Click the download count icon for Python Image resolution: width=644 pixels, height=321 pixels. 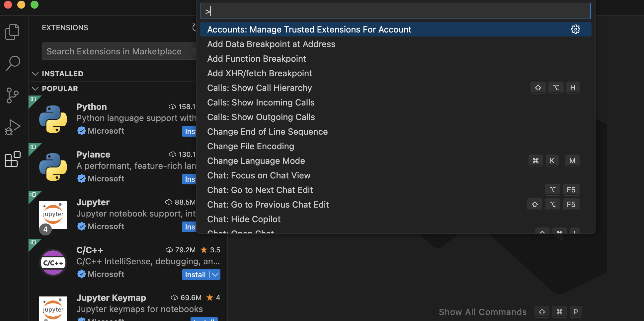click(x=172, y=107)
